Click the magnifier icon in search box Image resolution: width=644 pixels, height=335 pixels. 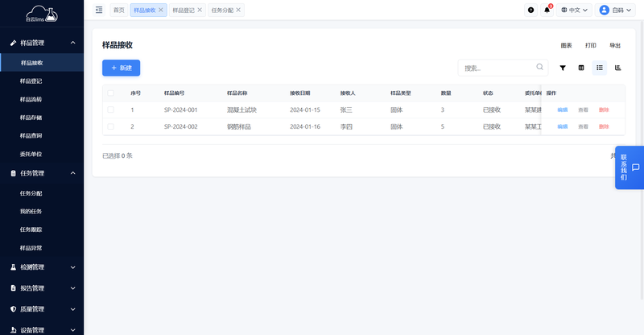(x=539, y=68)
